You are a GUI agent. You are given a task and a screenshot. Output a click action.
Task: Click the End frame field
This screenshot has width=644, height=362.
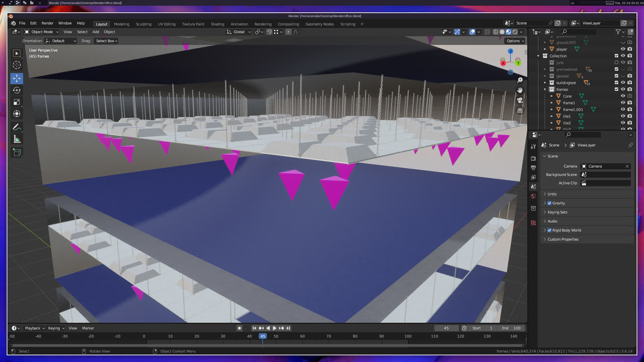coord(512,328)
